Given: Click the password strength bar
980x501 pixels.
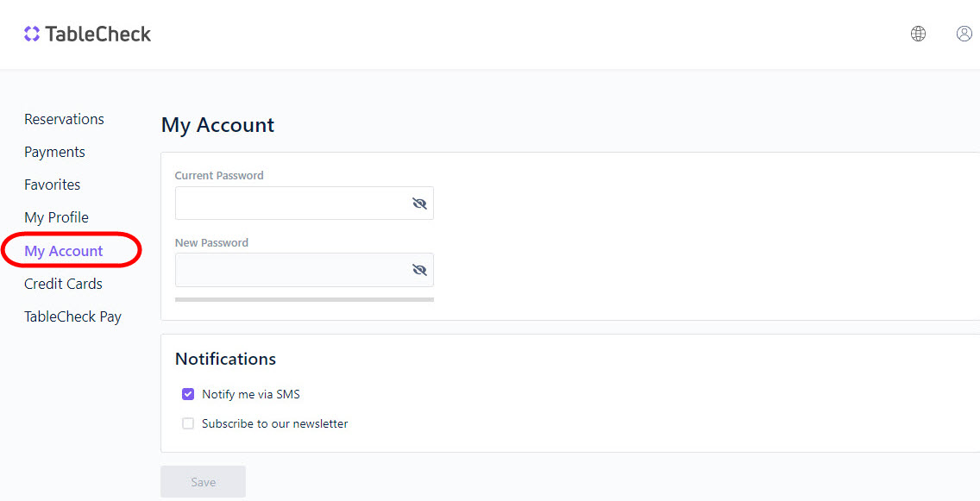Looking at the screenshot, I should click(304, 299).
